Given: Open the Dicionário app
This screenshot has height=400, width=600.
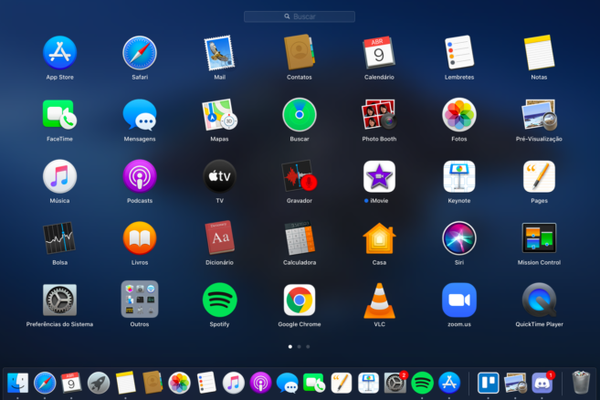Looking at the screenshot, I should tap(219, 238).
